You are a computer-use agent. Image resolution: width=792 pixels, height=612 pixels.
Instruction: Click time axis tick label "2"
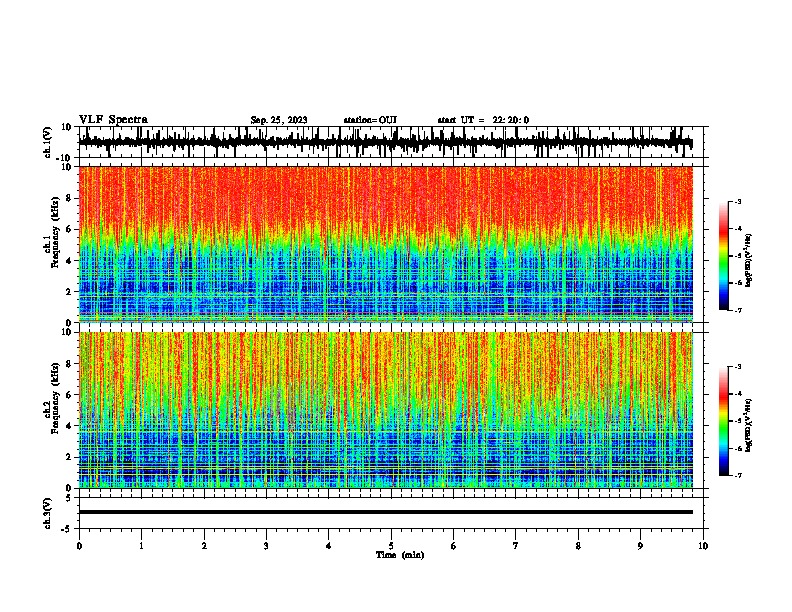click(x=204, y=546)
